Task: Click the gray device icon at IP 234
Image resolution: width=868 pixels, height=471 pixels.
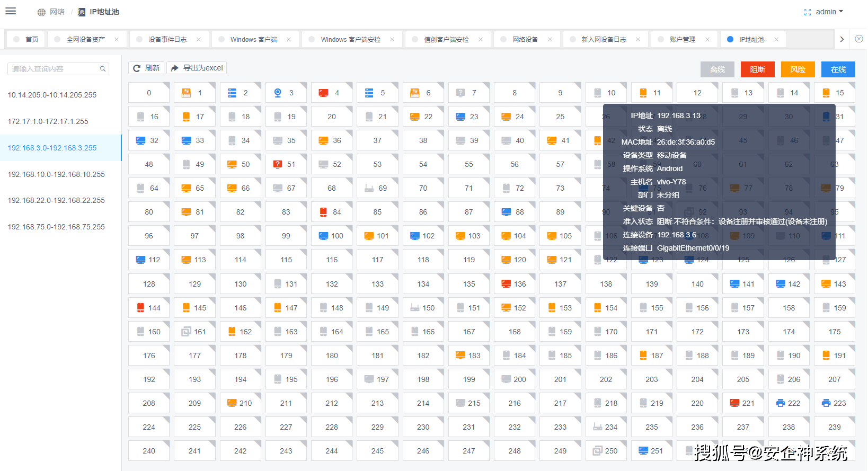Action: (x=598, y=427)
